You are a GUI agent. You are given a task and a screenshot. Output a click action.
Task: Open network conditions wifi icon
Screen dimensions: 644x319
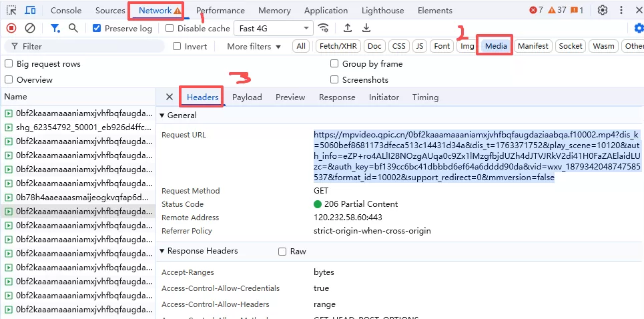[324, 28]
